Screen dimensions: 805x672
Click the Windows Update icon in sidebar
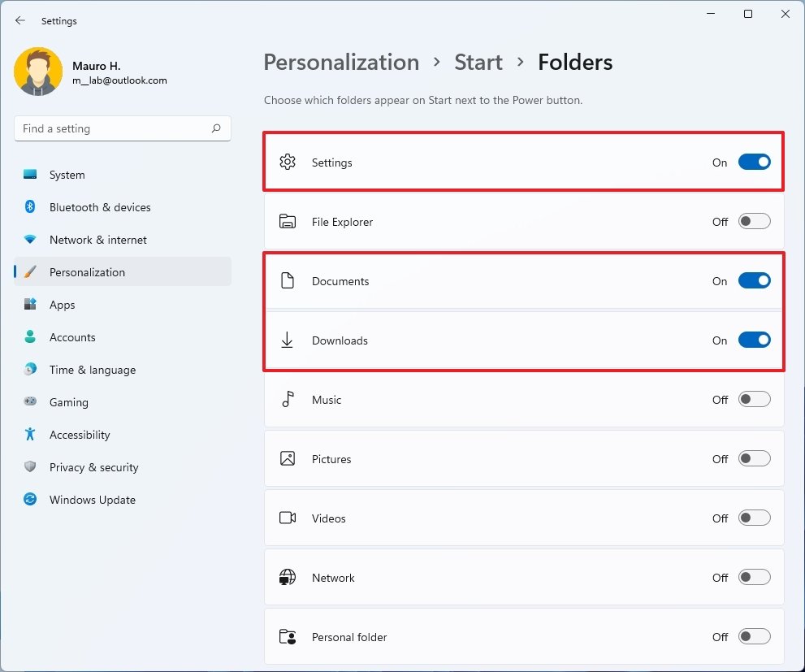point(29,500)
